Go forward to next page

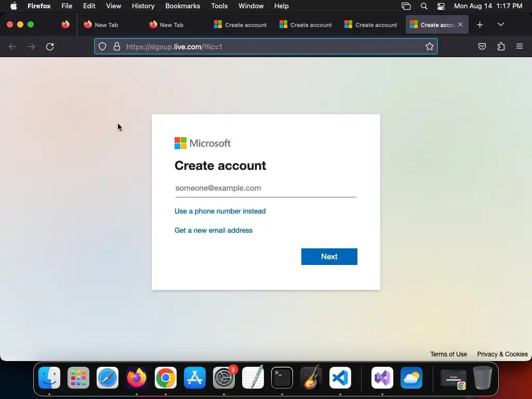click(x=31, y=46)
